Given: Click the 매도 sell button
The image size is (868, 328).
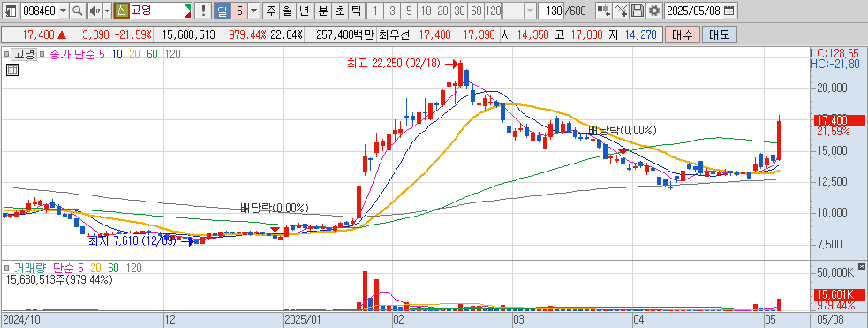Looking at the screenshot, I should point(719,34).
